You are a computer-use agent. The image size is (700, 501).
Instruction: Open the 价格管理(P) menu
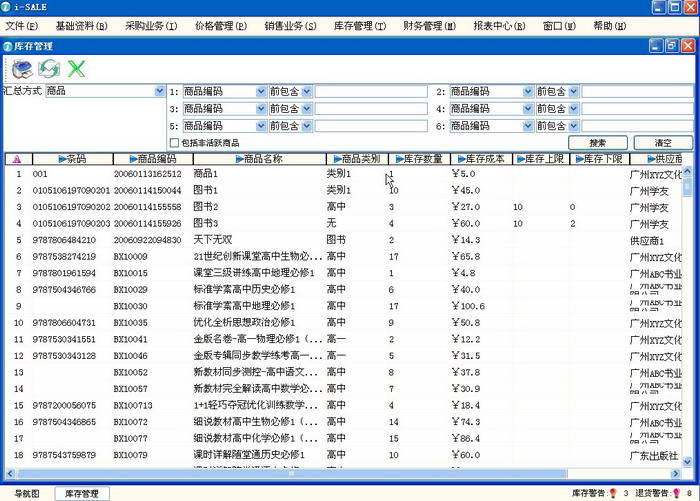point(221,26)
